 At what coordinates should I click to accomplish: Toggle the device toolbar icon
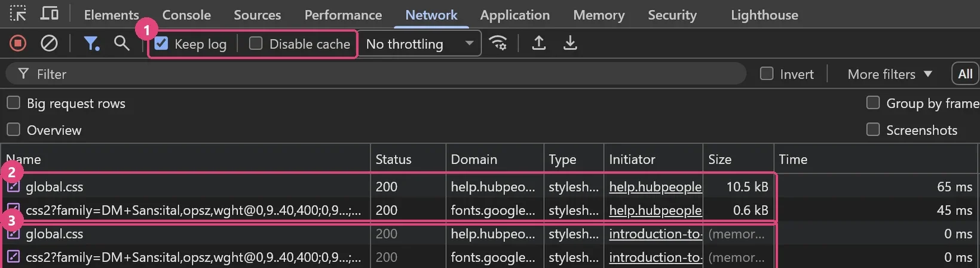[49, 13]
